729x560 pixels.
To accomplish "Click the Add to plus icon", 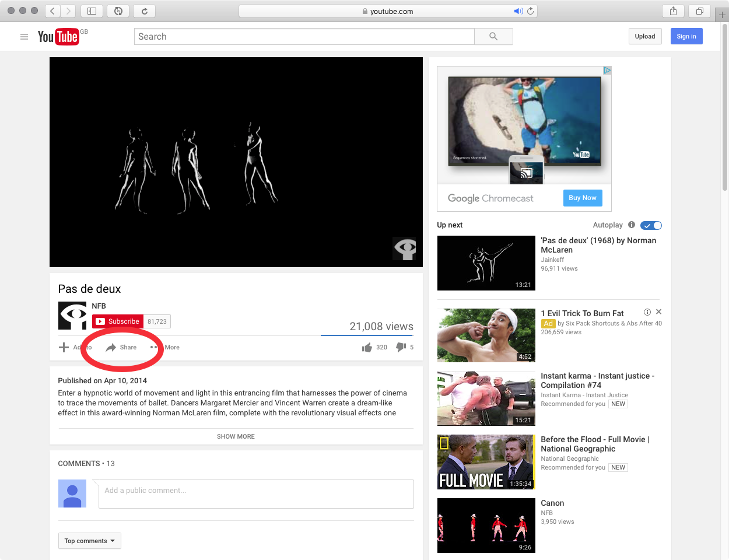I will coord(64,347).
